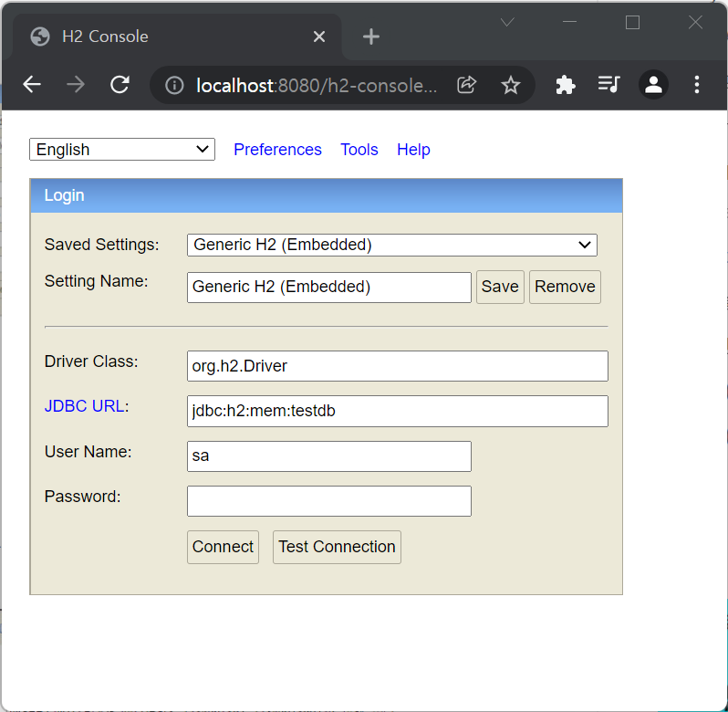This screenshot has height=712, width=728.
Task: Open the Saved Settings dropdown
Action: pos(392,245)
